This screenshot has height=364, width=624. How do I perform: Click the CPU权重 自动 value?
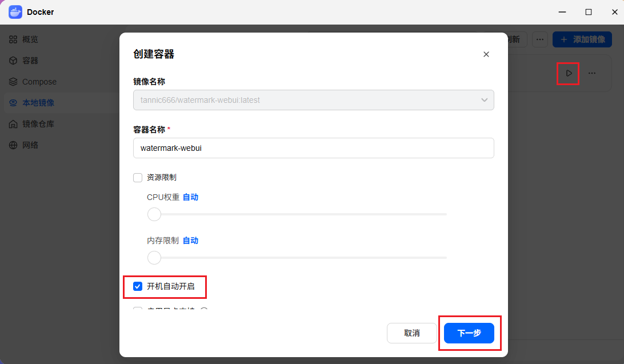point(190,197)
